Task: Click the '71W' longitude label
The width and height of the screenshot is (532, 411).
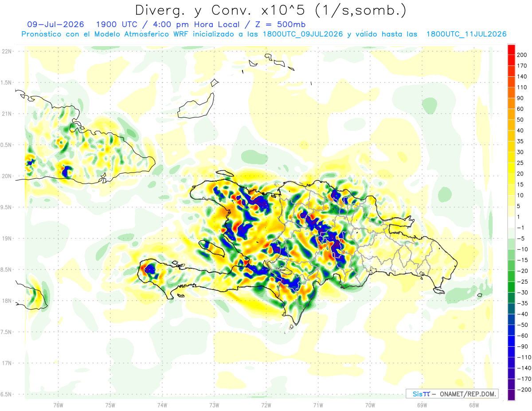Action: pyautogui.click(x=318, y=405)
